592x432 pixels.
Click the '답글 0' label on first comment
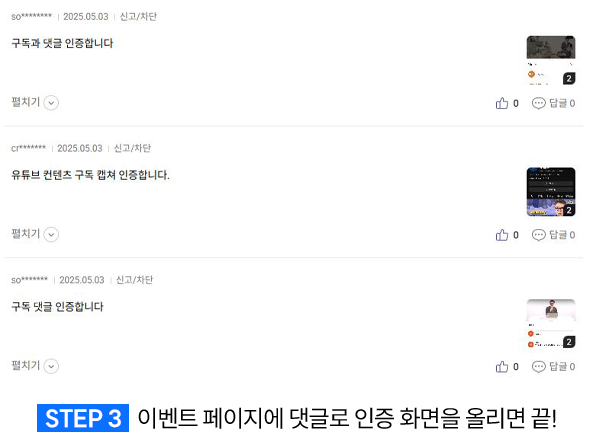(562, 103)
